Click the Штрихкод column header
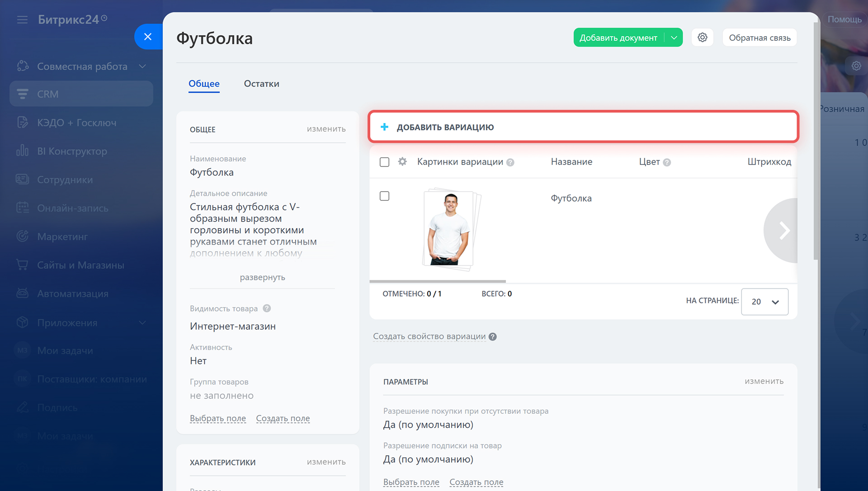 click(769, 162)
